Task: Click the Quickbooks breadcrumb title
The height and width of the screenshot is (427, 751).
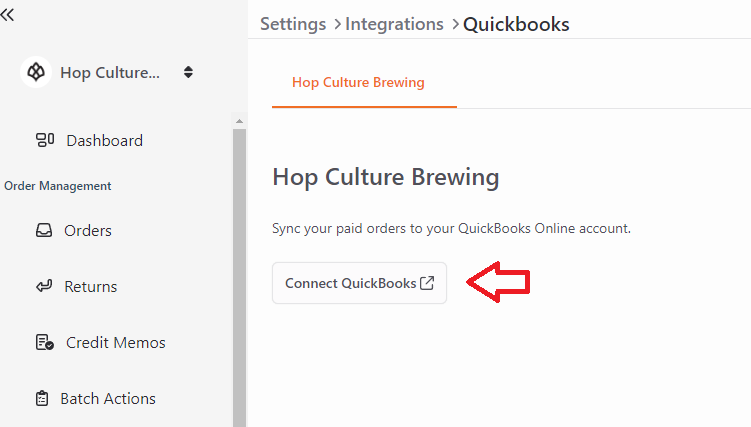Action: click(516, 24)
